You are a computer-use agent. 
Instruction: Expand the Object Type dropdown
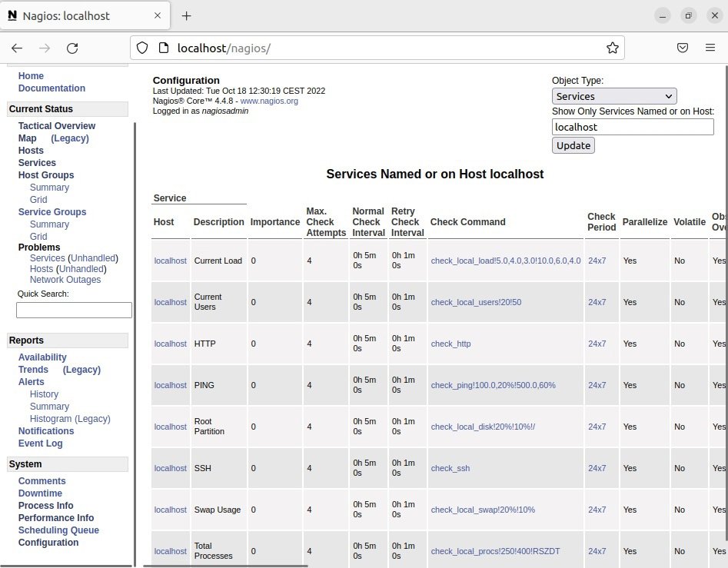(613, 96)
